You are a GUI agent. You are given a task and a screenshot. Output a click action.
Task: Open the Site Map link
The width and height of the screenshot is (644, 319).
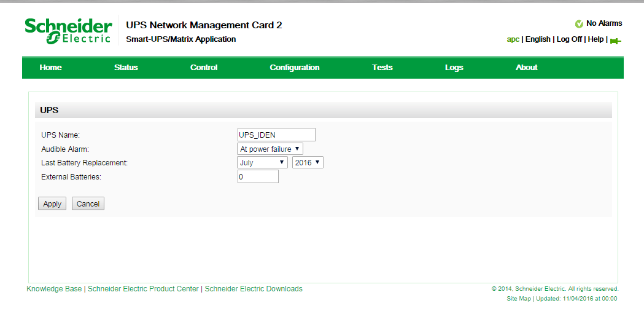[x=519, y=299]
